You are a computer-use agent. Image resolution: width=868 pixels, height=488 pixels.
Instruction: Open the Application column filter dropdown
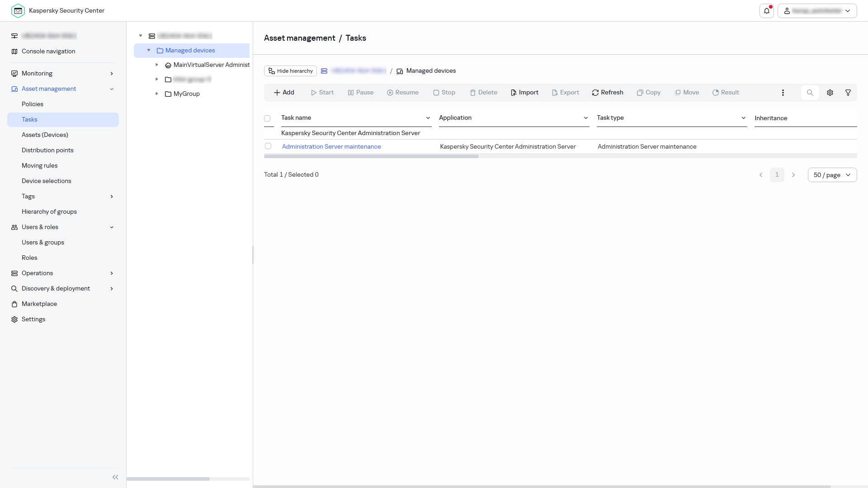pyautogui.click(x=586, y=118)
